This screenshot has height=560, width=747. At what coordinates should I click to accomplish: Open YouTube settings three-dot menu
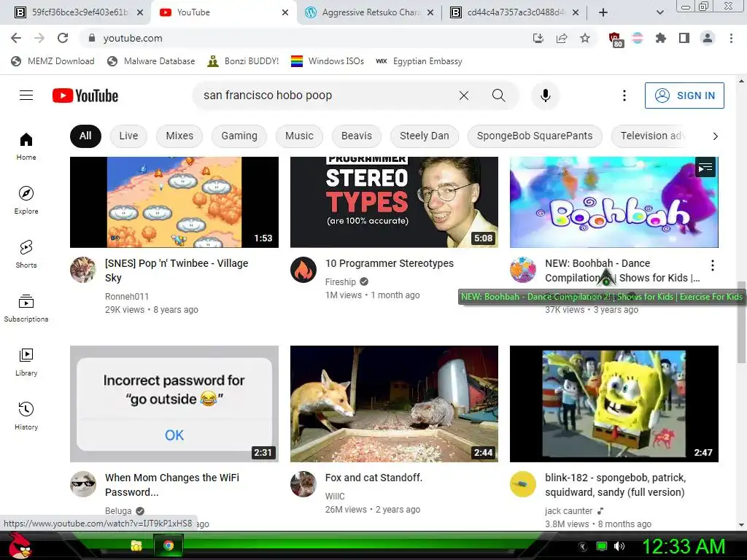click(x=624, y=96)
